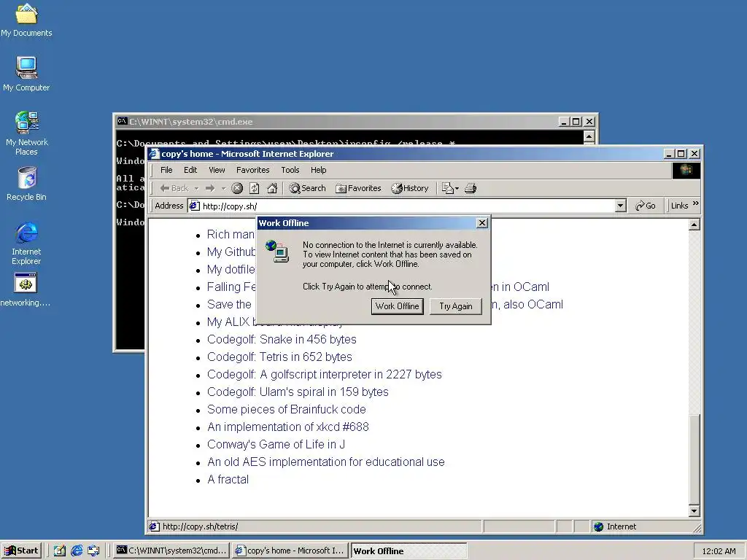Open the File menu
Screen dimensions: 747x560
tap(166, 170)
